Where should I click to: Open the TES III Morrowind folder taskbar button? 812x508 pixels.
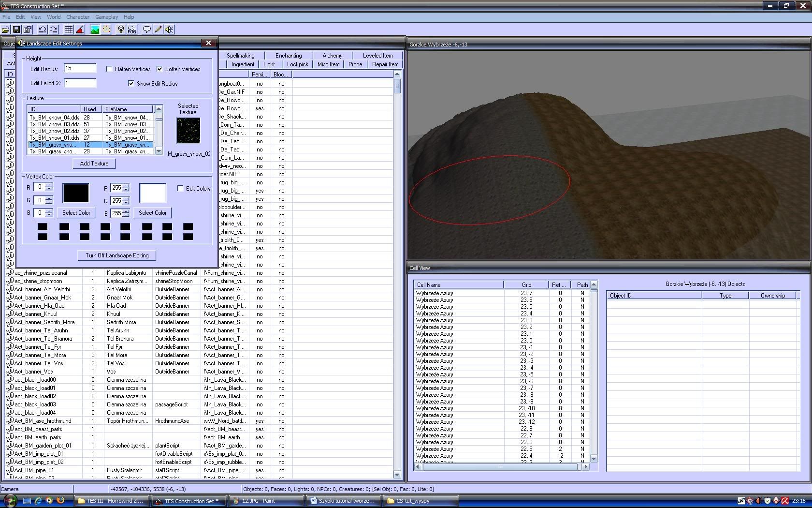pyautogui.click(x=111, y=501)
